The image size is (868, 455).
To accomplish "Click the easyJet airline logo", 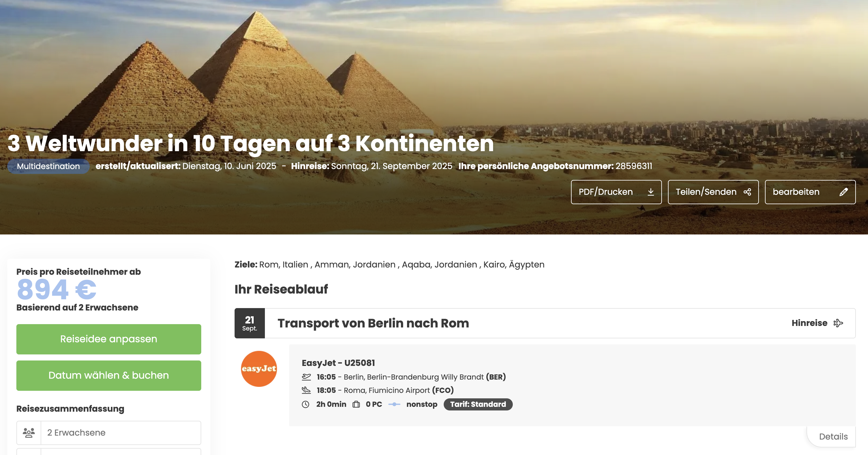I will [259, 369].
